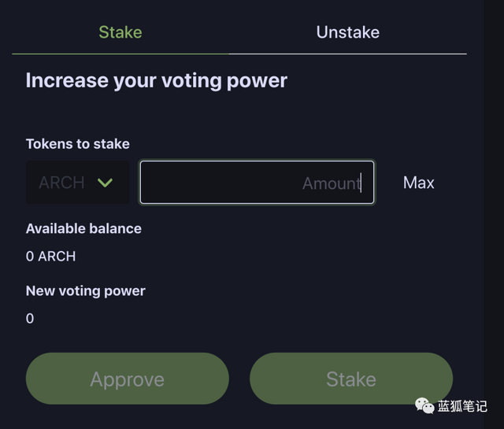Click the divider line under Unstake tab
Screen dimensions: 504x429
(347, 54)
